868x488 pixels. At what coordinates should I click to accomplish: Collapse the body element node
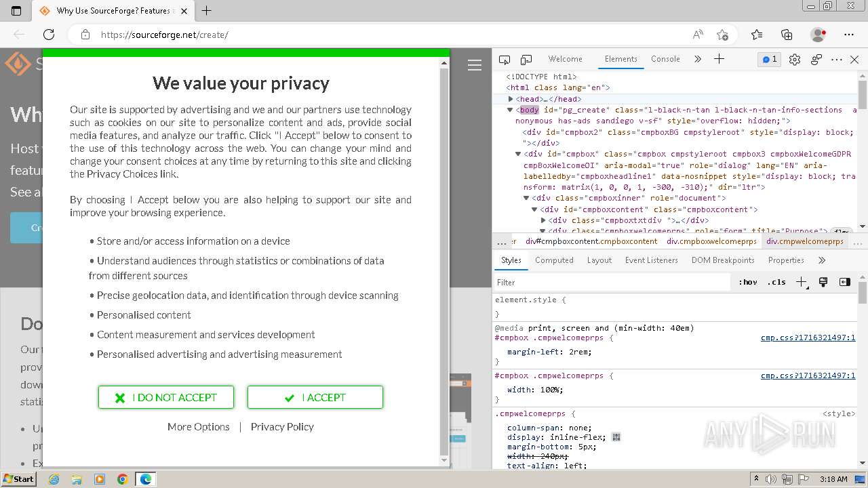point(511,110)
